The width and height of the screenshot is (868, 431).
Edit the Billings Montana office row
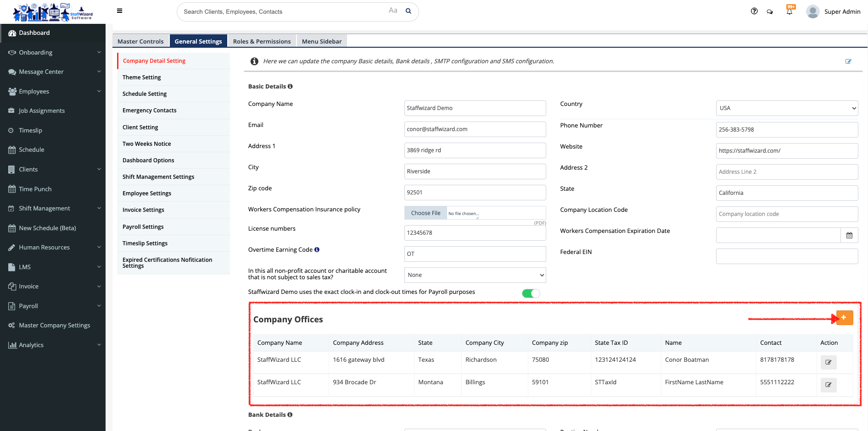[x=828, y=385]
